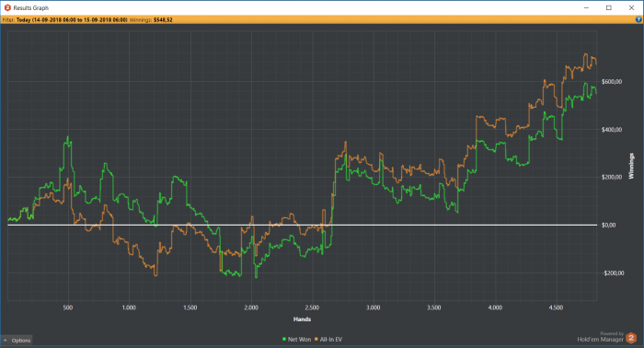This screenshot has width=644, height=348.
Task: Click the filter text showing Today date range
Action: point(72,19)
